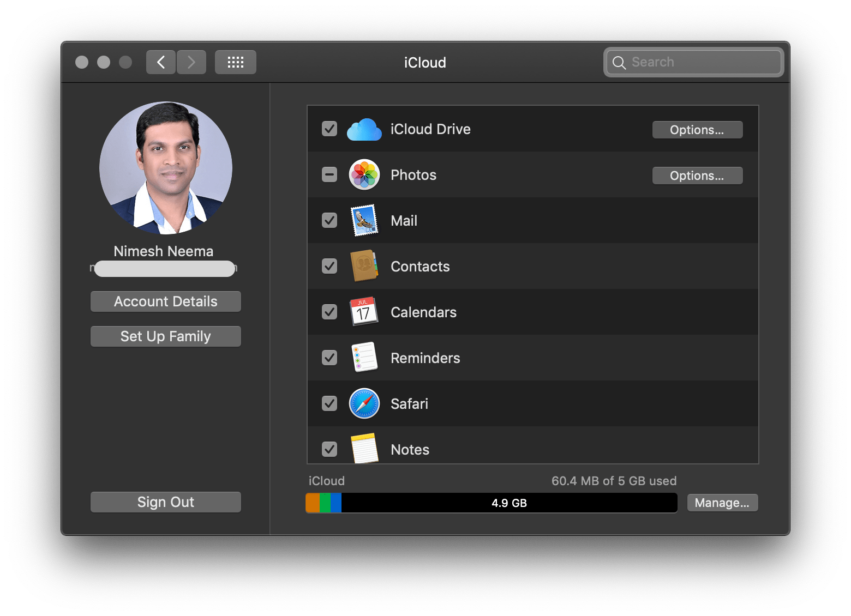The width and height of the screenshot is (851, 616).
Task: Click the Reminders label
Action: (x=425, y=358)
